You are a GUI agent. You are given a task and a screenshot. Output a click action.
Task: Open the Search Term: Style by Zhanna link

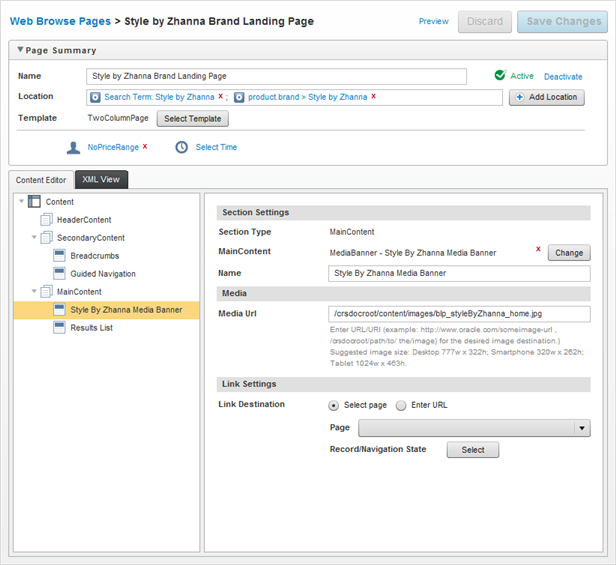point(159,97)
